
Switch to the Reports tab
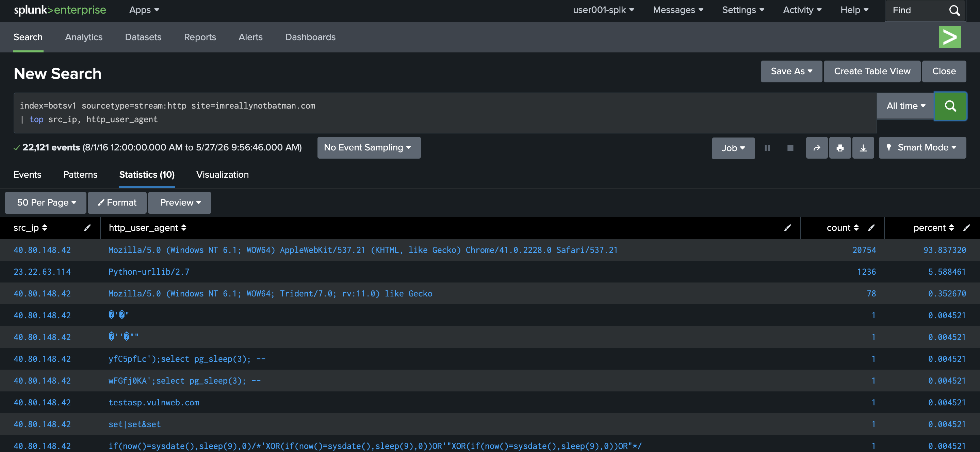tap(200, 37)
